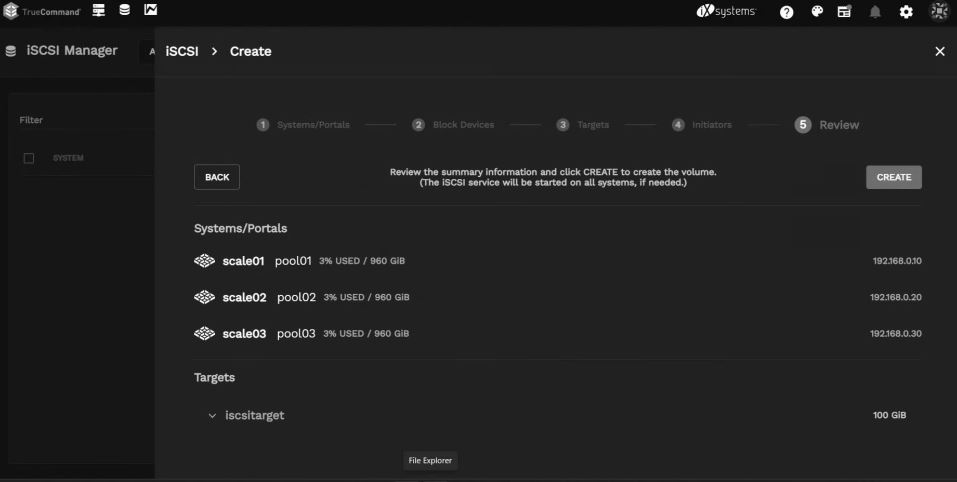The height and width of the screenshot is (482, 957).
Task: Open the theme palette icon
Action: (x=816, y=12)
